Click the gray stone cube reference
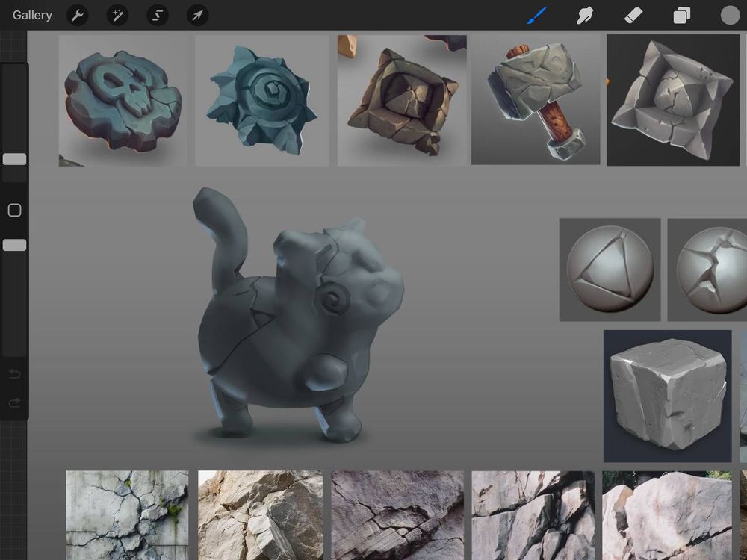This screenshot has width=747, height=560. (x=667, y=396)
